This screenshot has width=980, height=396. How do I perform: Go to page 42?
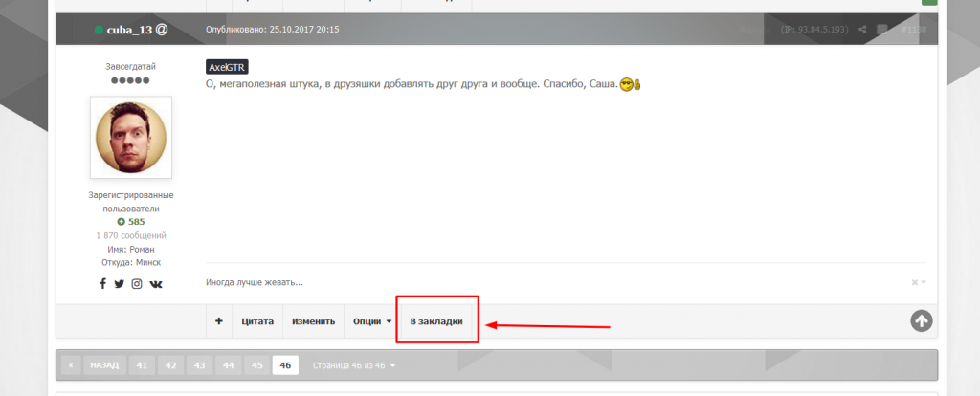tap(170, 365)
